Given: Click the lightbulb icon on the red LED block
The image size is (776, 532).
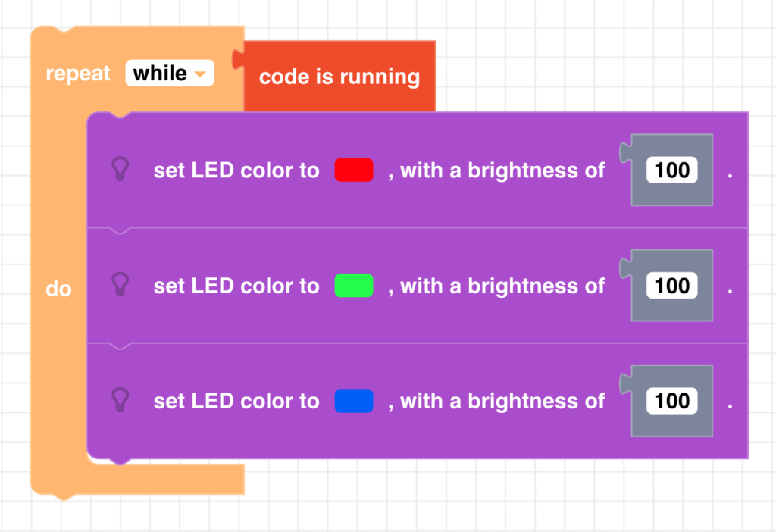Looking at the screenshot, I should [x=120, y=169].
